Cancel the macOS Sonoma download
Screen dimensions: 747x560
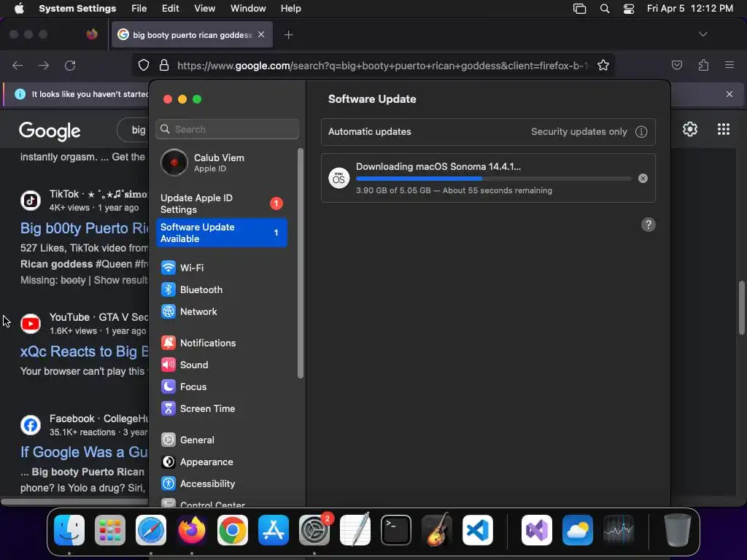(x=643, y=178)
